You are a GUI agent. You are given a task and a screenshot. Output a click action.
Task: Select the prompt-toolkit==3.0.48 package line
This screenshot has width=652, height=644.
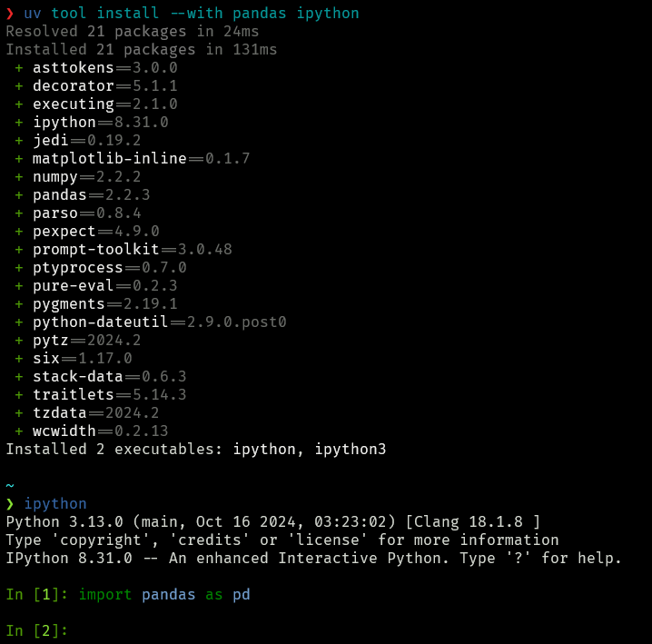pos(123,250)
